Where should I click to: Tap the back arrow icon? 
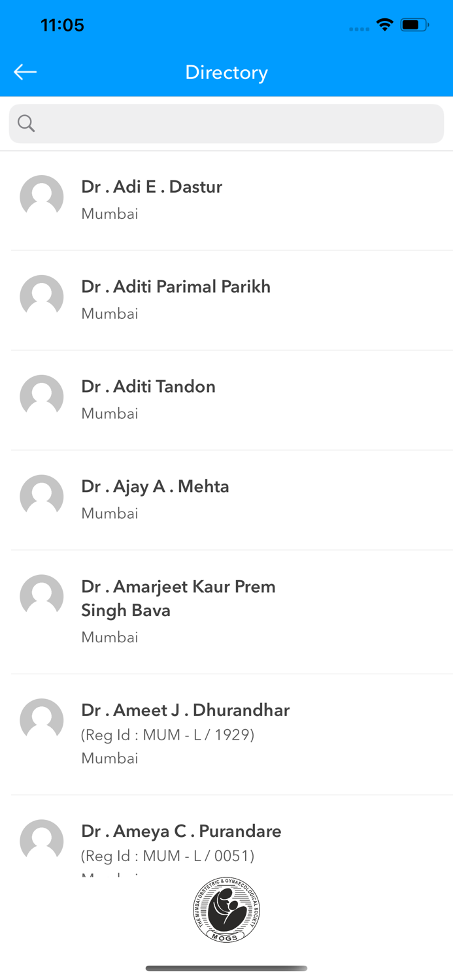point(25,72)
